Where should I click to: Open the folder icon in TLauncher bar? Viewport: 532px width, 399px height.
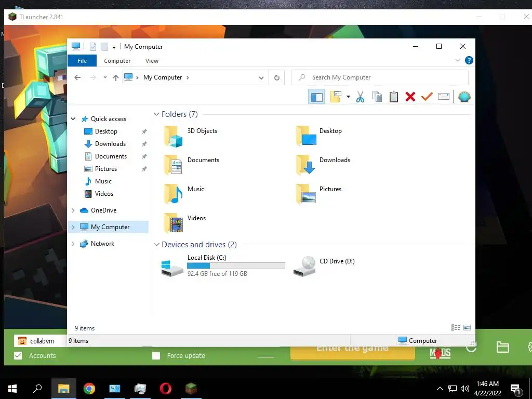coord(502,347)
